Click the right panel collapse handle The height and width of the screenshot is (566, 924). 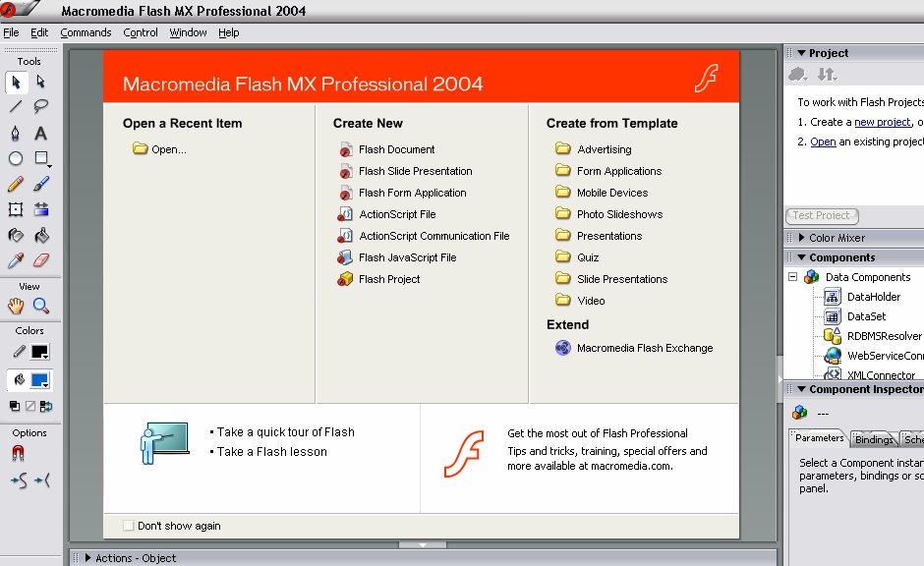tap(780, 380)
